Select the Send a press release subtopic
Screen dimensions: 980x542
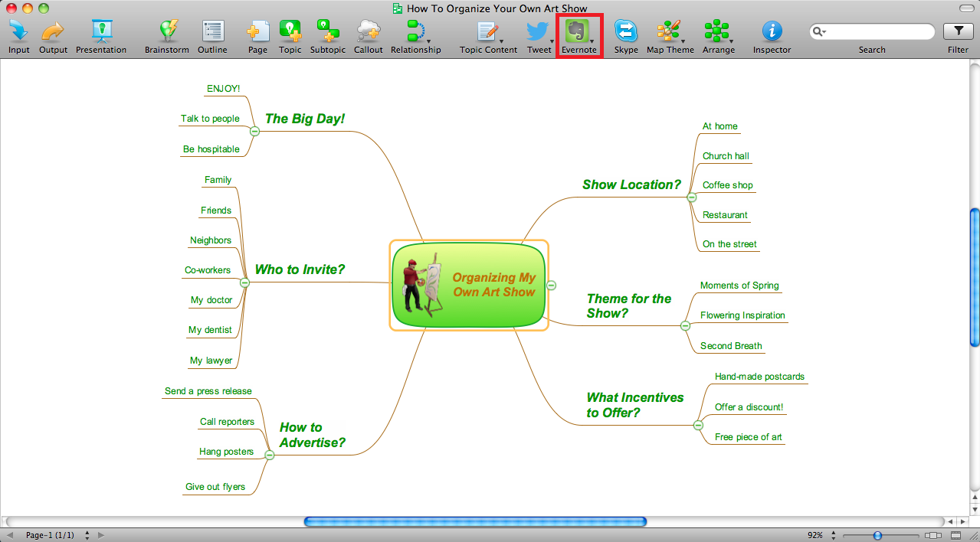(x=208, y=391)
